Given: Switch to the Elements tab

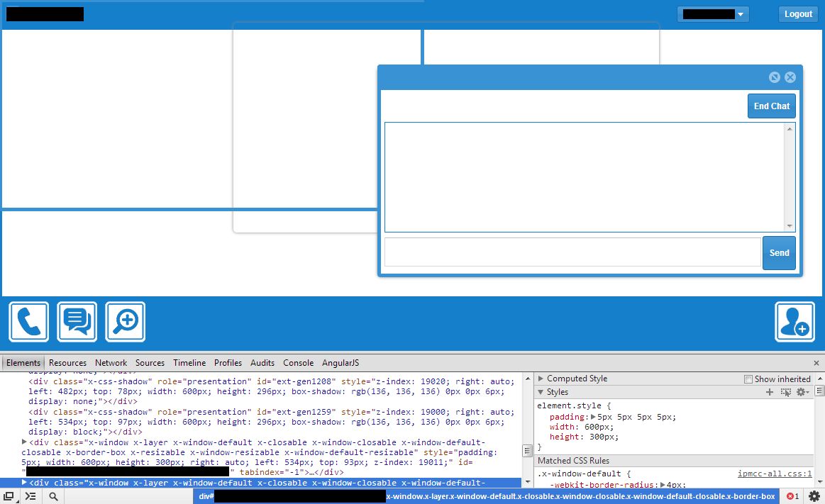Looking at the screenshot, I should pos(23,363).
